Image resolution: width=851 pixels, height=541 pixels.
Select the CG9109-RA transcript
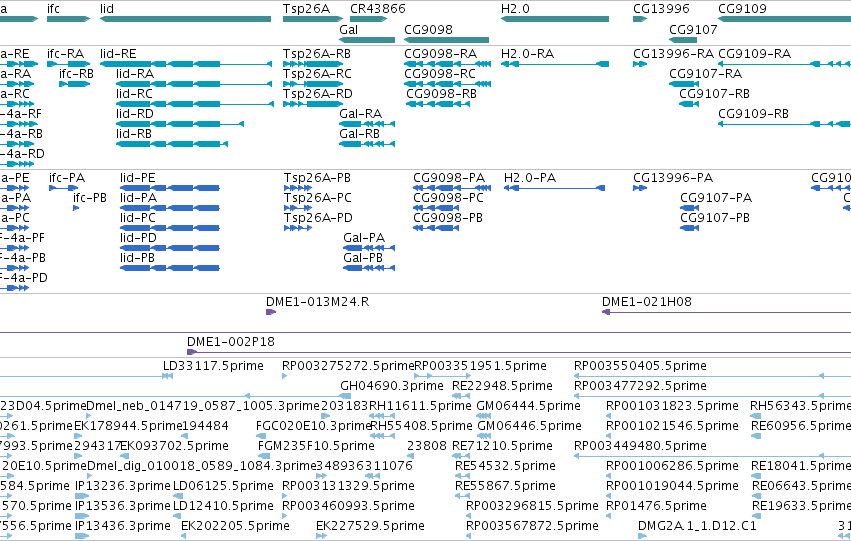click(784, 64)
